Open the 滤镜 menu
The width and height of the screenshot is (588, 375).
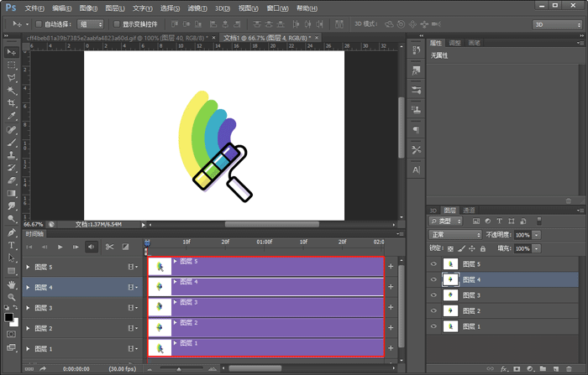197,8
